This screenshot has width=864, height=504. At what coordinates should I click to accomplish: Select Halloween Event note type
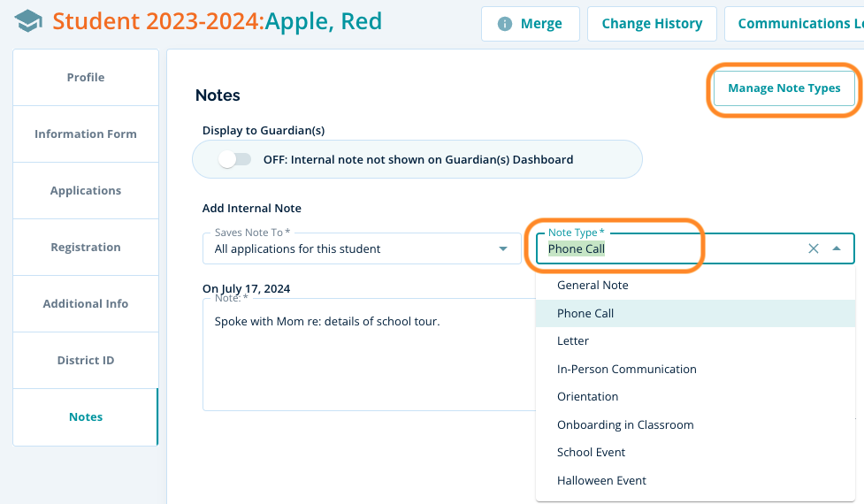click(601, 481)
